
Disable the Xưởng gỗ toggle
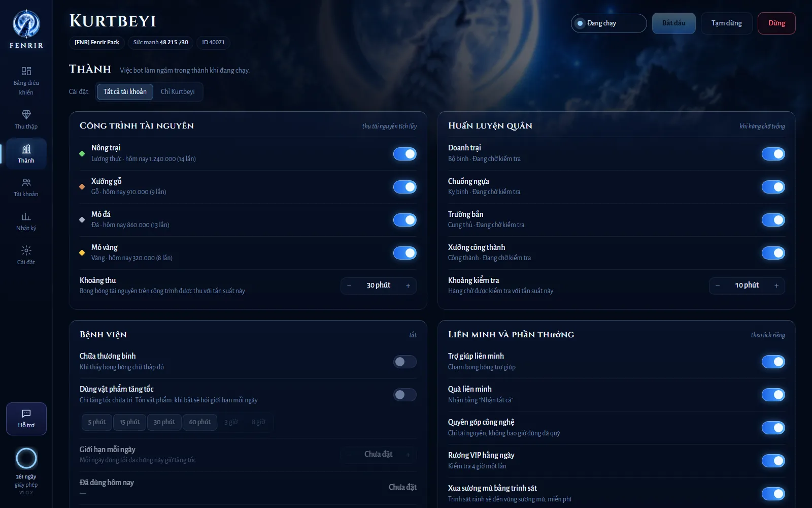405,187
